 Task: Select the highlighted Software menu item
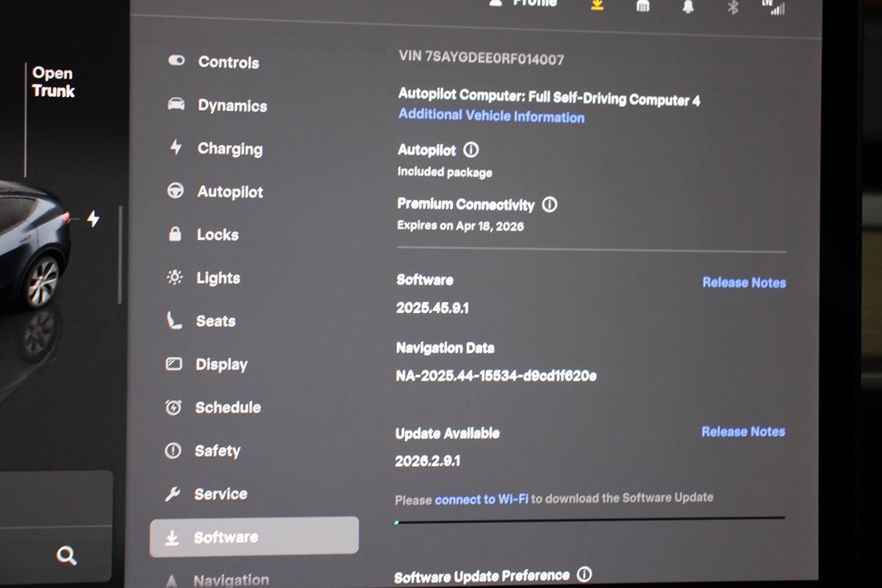pyautogui.click(x=254, y=537)
